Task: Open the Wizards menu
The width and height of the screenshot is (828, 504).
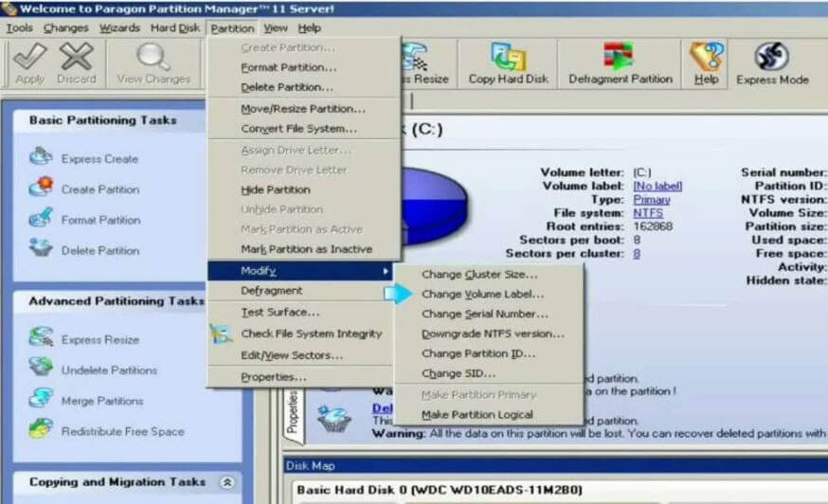Action: tap(120, 28)
